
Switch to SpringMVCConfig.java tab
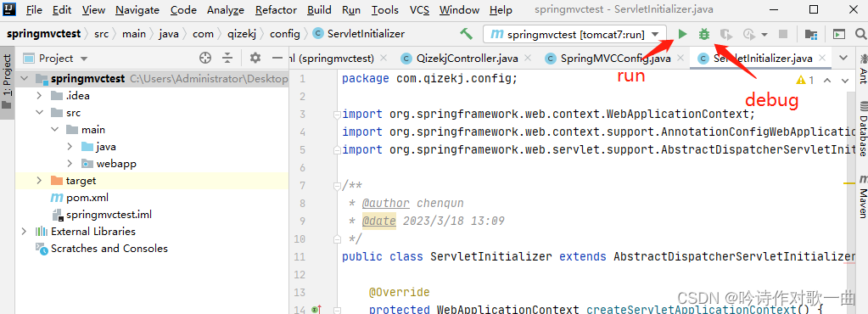click(608, 59)
